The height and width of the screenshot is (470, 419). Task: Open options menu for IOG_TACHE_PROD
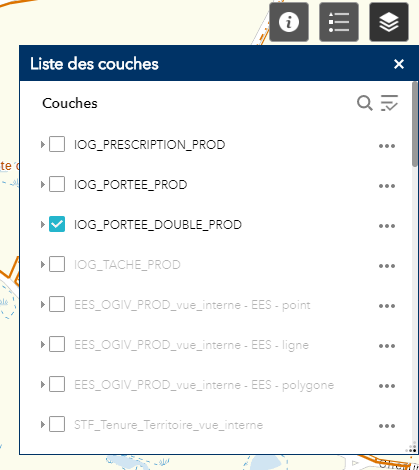(x=387, y=266)
